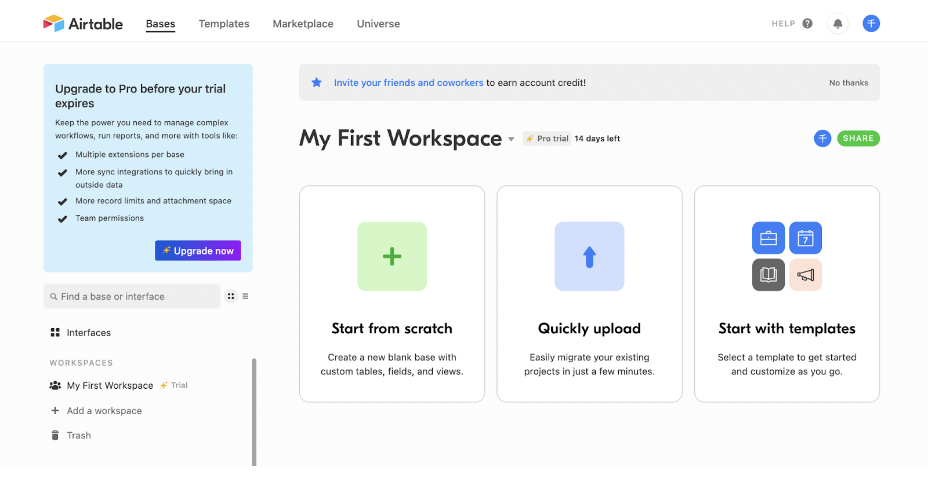Expand the My First Workspace title dropdown arrow
Viewport: 930px width, 484px height.
(511, 140)
